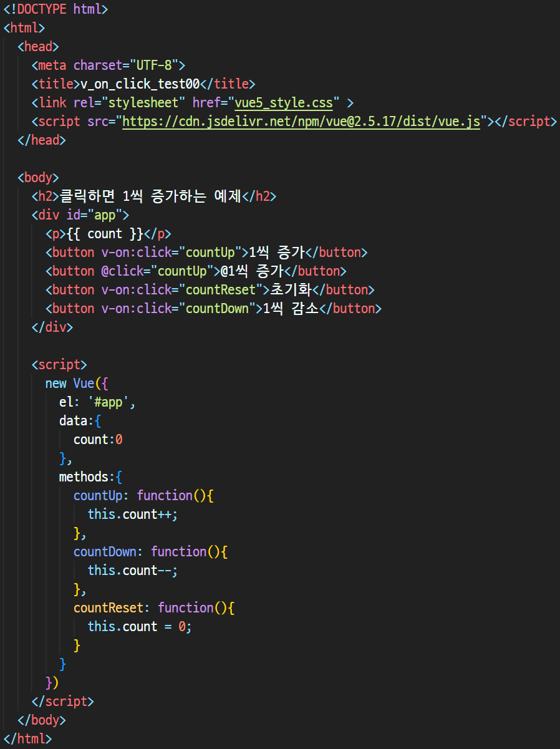Click the vue5_style.css href link

click(x=283, y=102)
